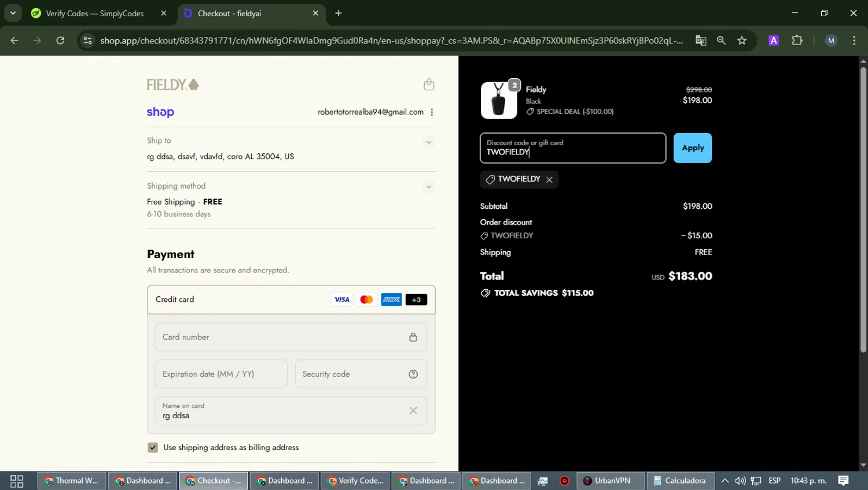Open Windows Task View in the taskbar
Image resolution: width=868 pixels, height=490 pixels.
17,481
